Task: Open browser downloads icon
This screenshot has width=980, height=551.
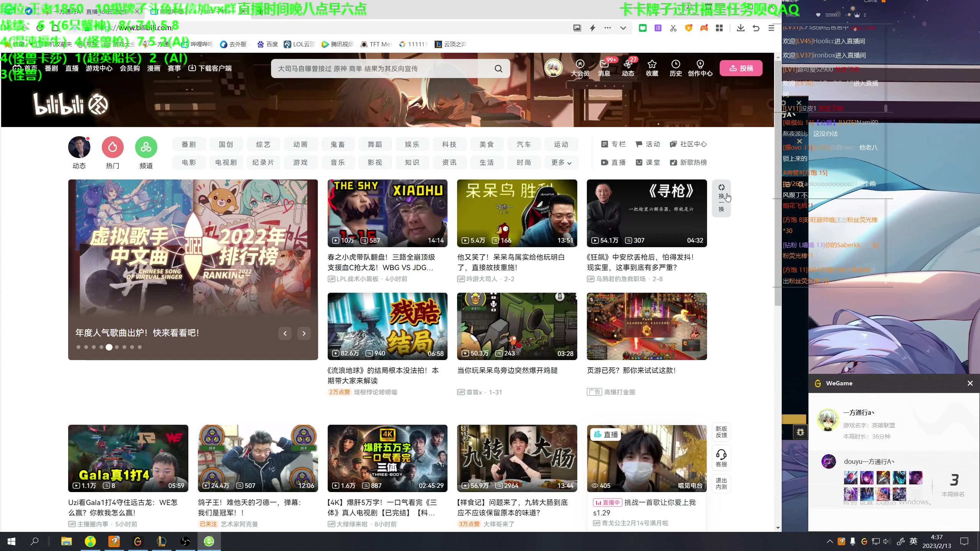Action: pyautogui.click(x=740, y=28)
